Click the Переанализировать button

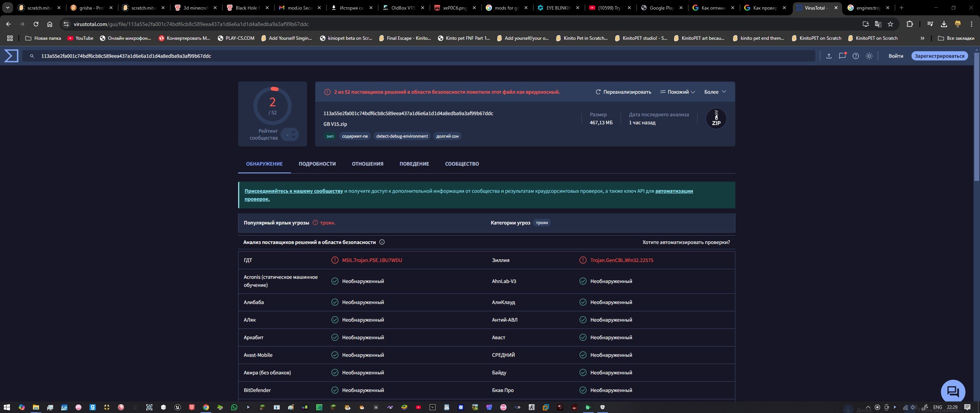tap(623, 92)
